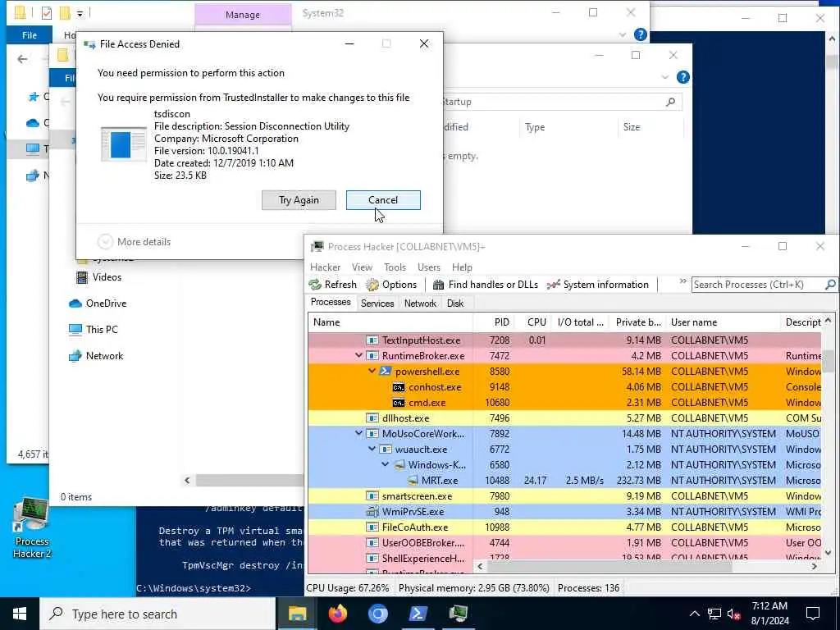Open the Help menu in Process Hacker
The height and width of the screenshot is (630, 840).
coord(462,267)
